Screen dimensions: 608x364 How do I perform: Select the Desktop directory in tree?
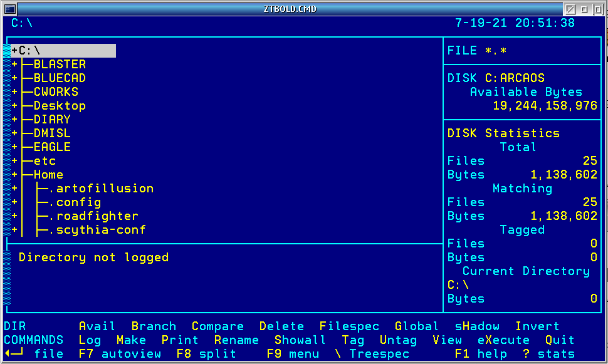(60, 106)
